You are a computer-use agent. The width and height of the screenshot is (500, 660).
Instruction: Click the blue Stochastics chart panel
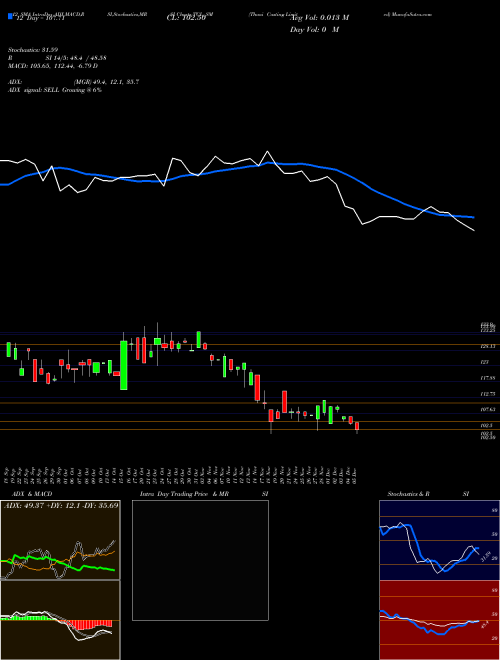[439, 540]
